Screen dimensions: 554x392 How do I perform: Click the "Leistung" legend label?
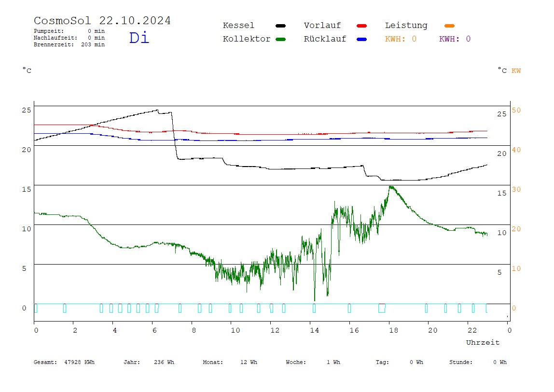[406, 26]
